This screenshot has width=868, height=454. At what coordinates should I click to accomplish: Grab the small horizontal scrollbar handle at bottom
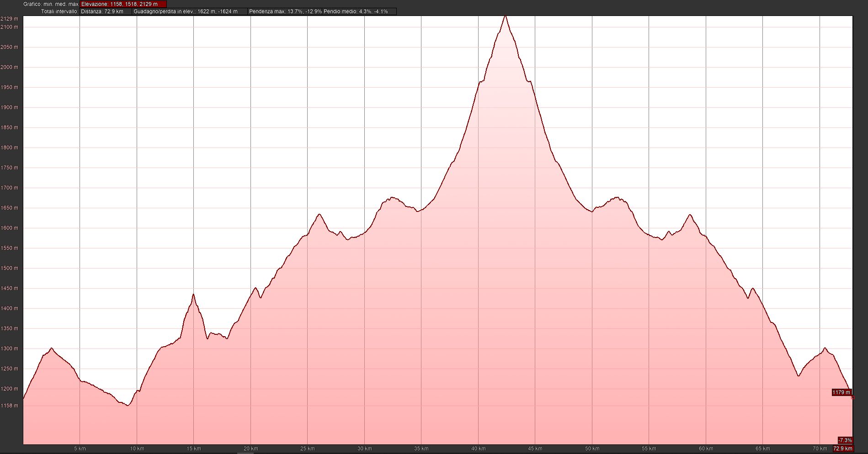[x=245, y=453]
